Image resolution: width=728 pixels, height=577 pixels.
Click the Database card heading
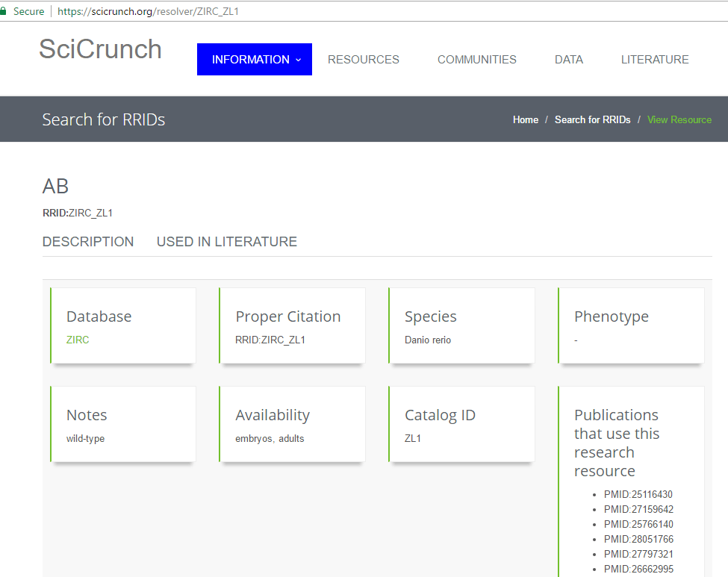coord(99,316)
